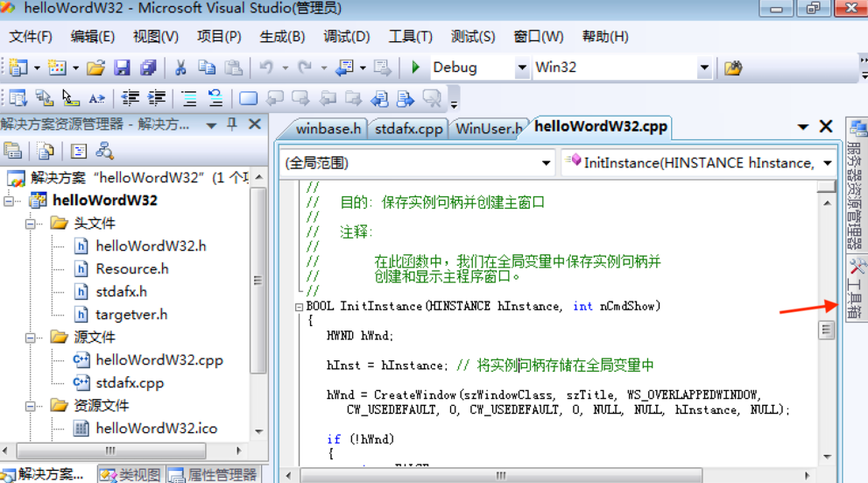
Task: Switch to the WinUser.h tab
Action: point(488,129)
